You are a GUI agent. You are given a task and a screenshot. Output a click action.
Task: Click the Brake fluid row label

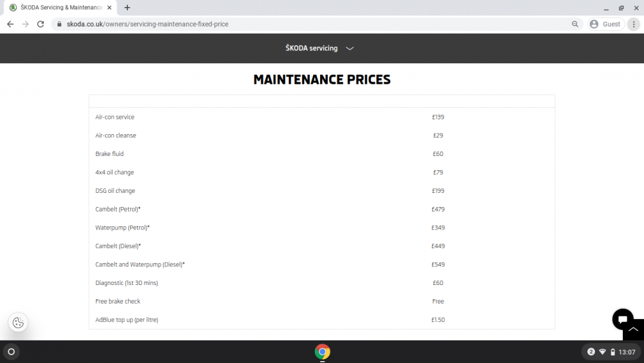coord(109,153)
